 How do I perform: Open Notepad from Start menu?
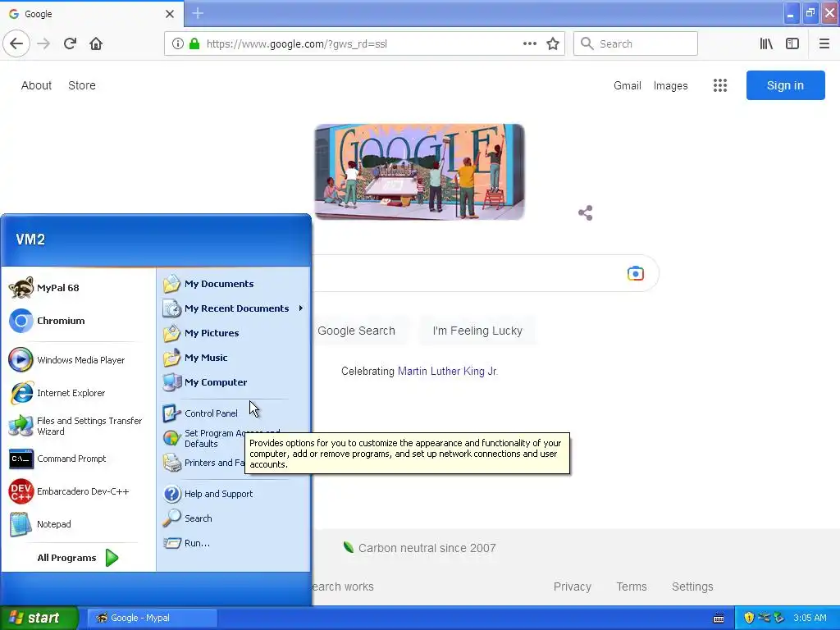79,524
